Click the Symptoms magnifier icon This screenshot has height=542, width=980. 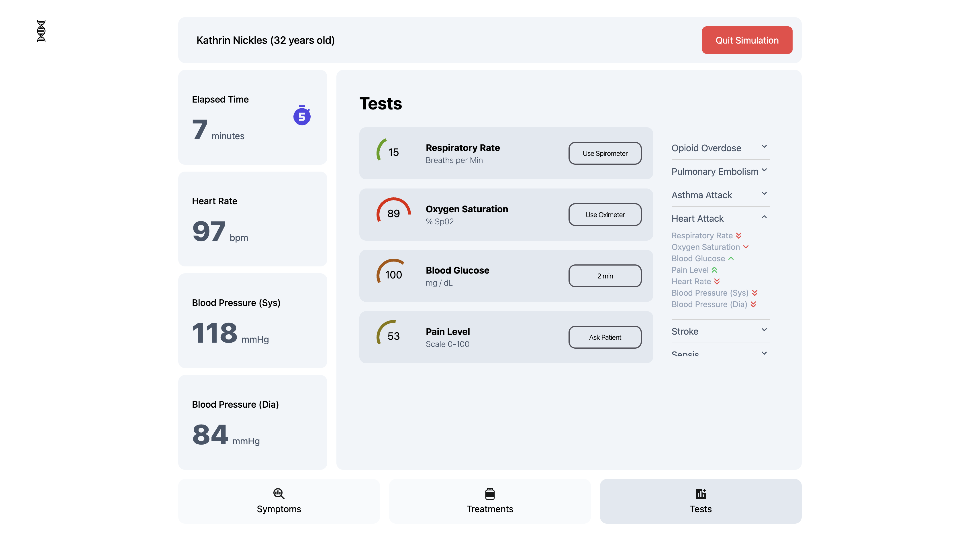(x=279, y=493)
